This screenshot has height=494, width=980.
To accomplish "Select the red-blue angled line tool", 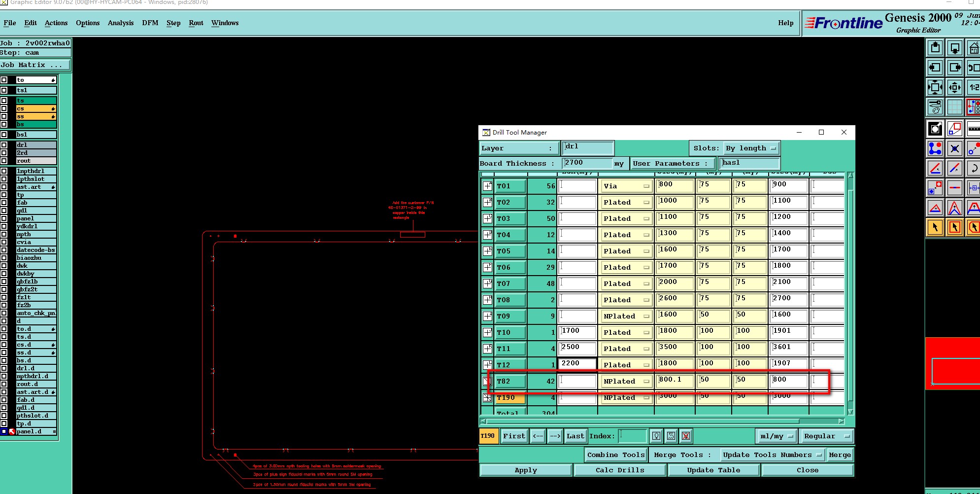I will click(935, 168).
